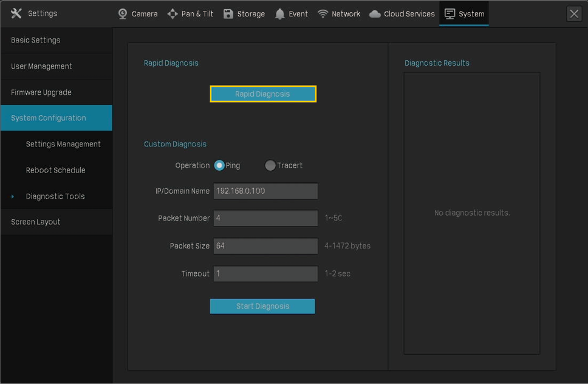The height and width of the screenshot is (384, 588).
Task: Switch to the Network tab
Action: coord(339,14)
